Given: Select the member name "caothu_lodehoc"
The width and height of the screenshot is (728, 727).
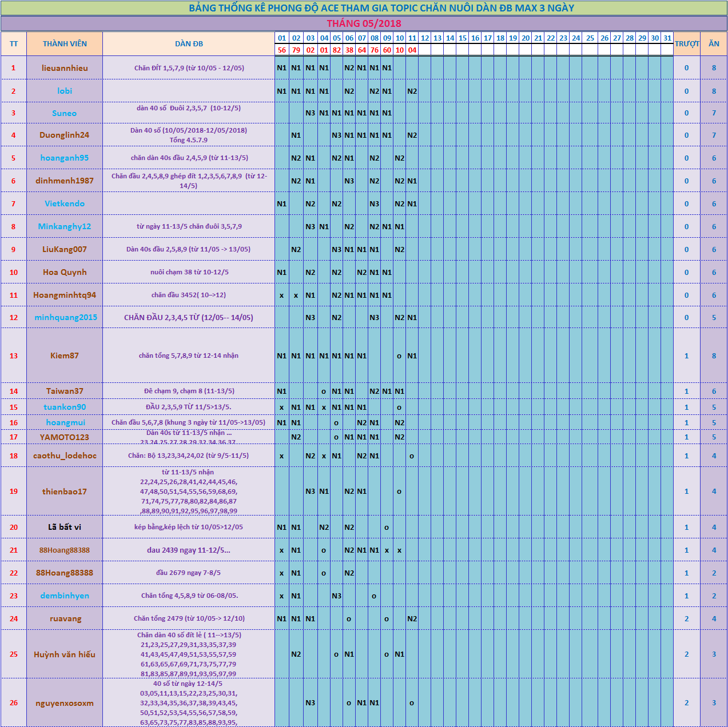Looking at the screenshot, I should [x=65, y=456].
